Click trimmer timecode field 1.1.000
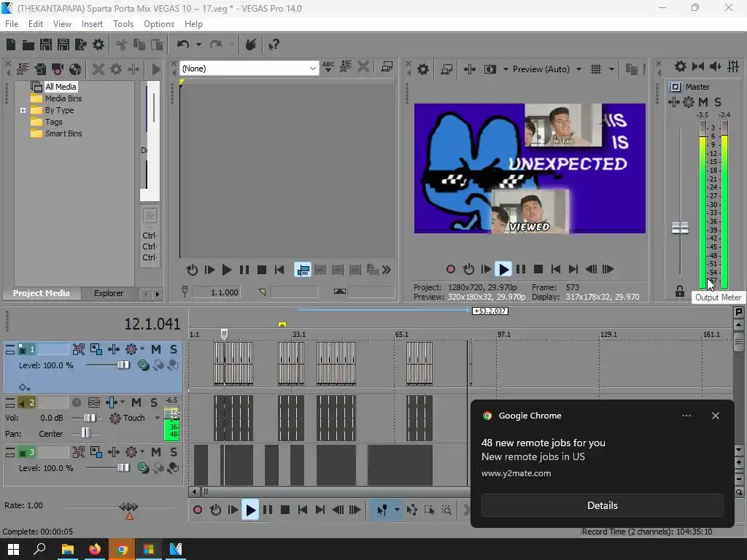Image resolution: width=747 pixels, height=560 pixels. point(216,292)
